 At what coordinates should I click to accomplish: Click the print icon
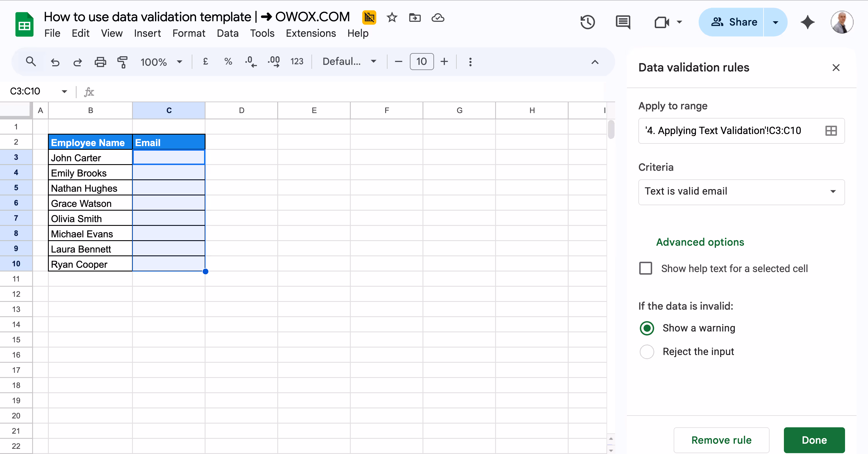(100, 62)
